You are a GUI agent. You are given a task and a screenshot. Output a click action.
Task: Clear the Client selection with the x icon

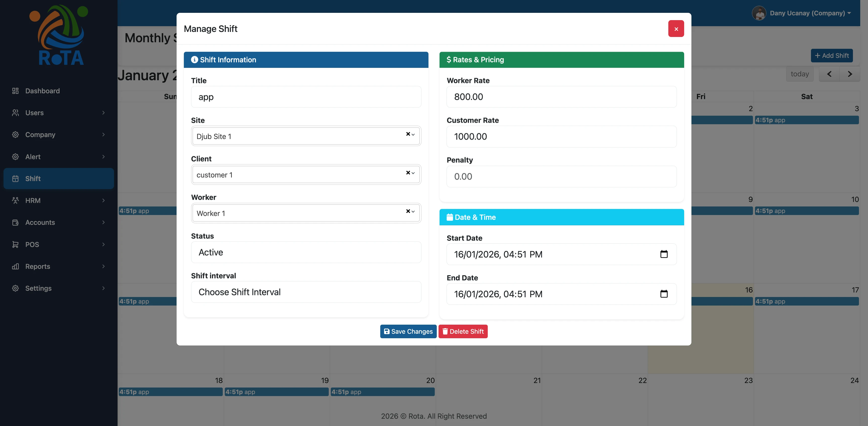(408, 173)
